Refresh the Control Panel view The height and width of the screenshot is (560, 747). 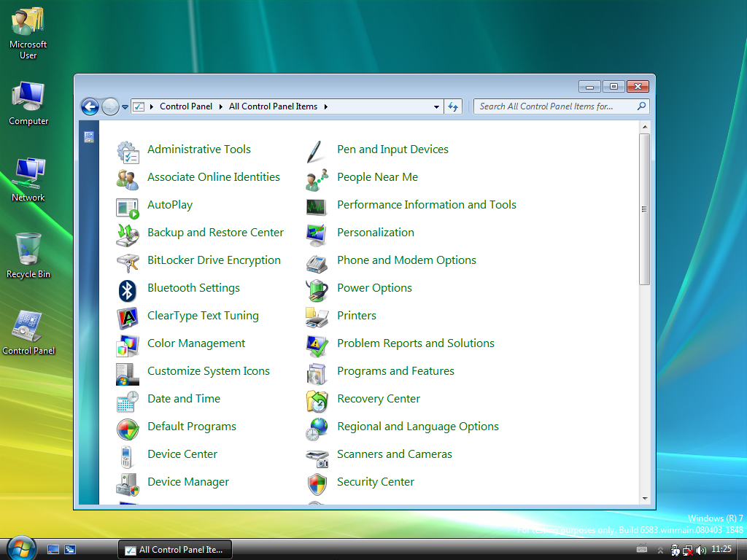(453, 106)
